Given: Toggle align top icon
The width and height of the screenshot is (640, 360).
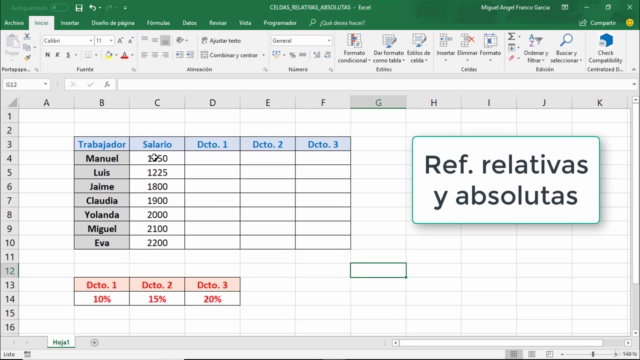Looking at the screenshot, I should [x=144, y=40].
